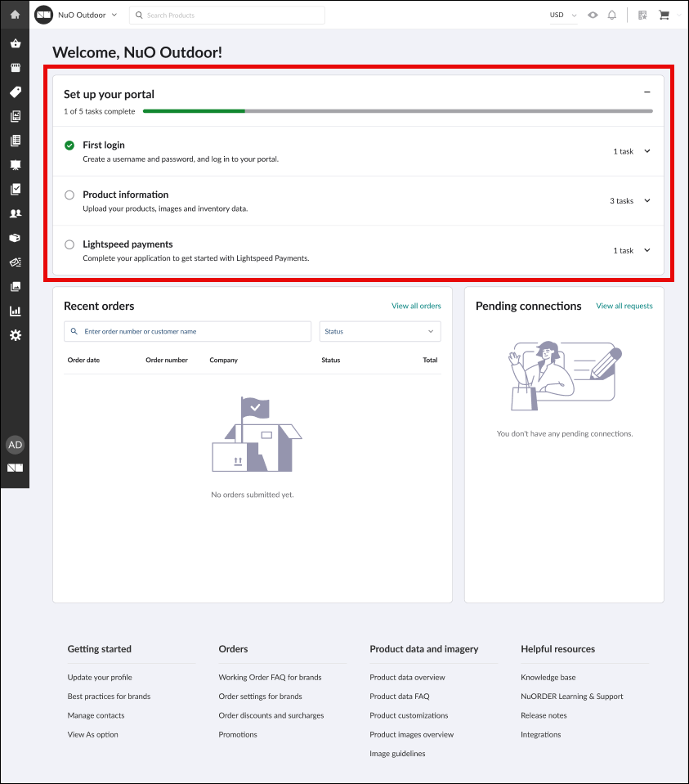Click the Home icon in the sidebar
Viewport: 689px width, 784px height.
coord(15,15)
